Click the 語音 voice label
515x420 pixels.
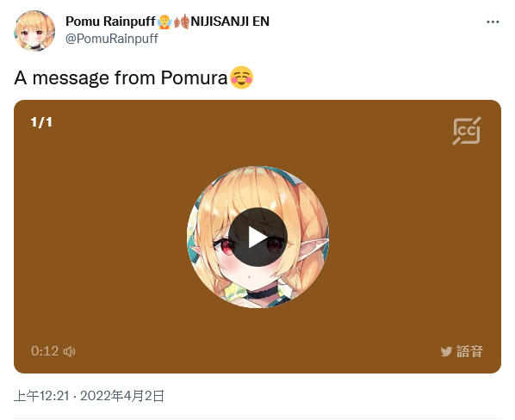tap(469, 351)
